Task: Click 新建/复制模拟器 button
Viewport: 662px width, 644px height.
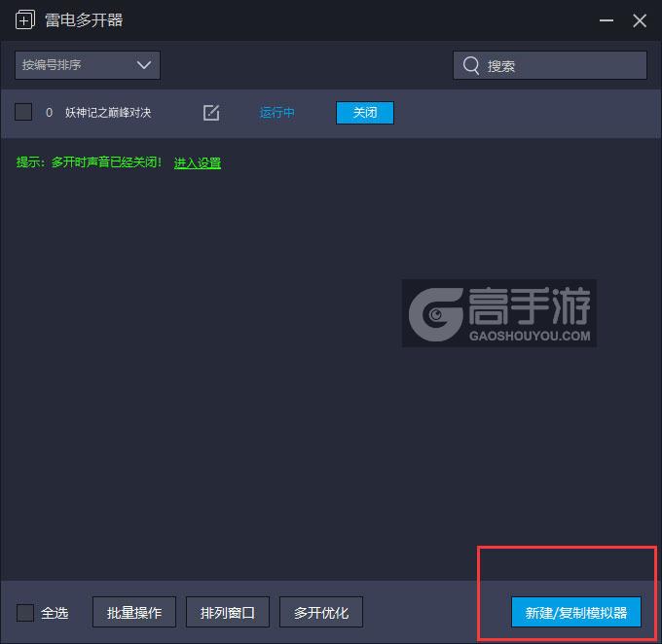Action: click(x=576, y=612)
